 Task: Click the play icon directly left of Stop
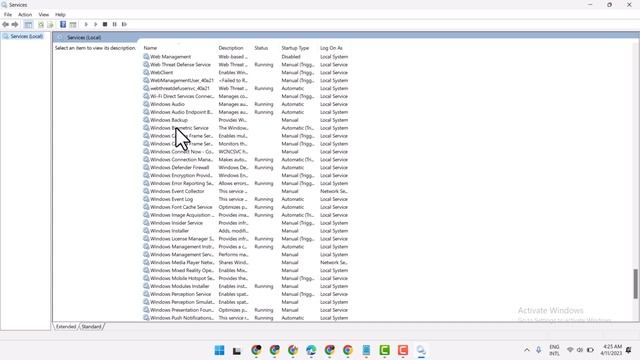96,24
